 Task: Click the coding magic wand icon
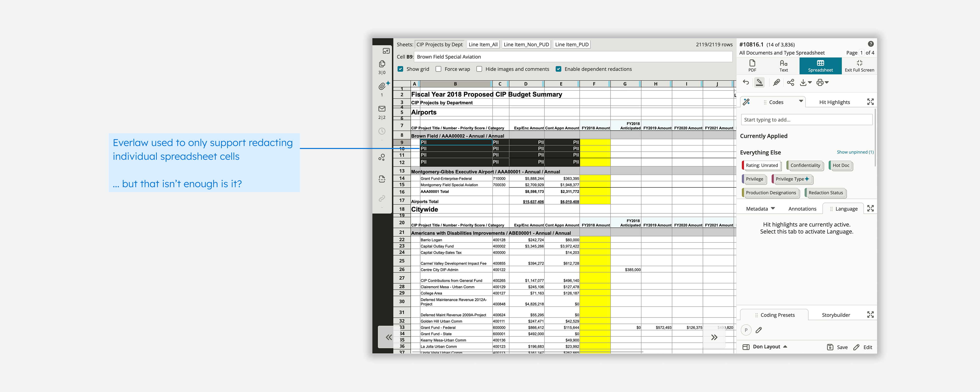747,102
